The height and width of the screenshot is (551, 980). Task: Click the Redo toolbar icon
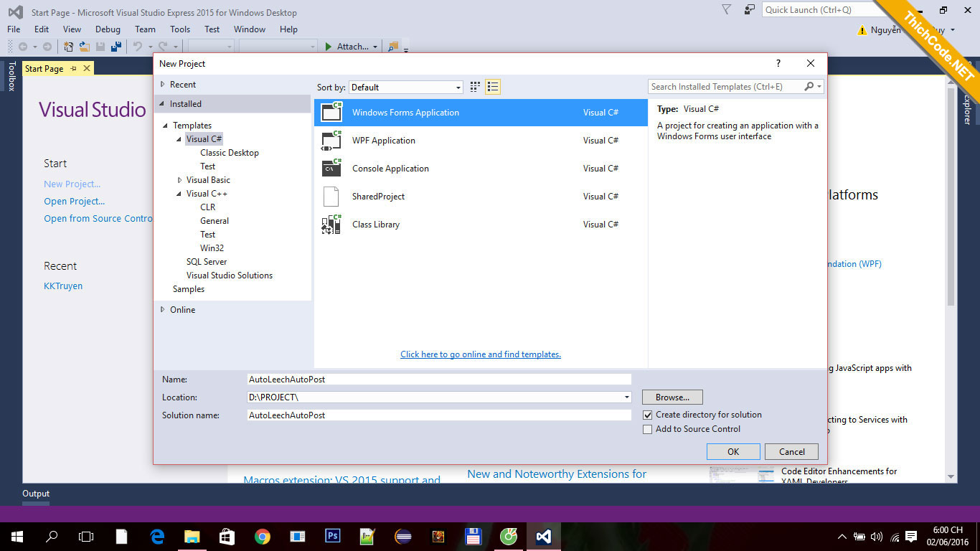point(163,47)
